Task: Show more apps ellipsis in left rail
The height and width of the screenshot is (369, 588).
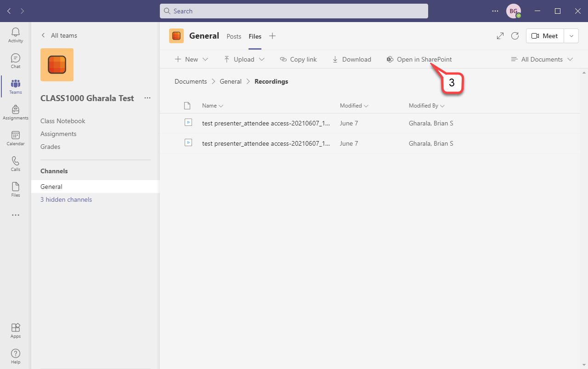Action: pyautogui.click(x=16, y=215)
